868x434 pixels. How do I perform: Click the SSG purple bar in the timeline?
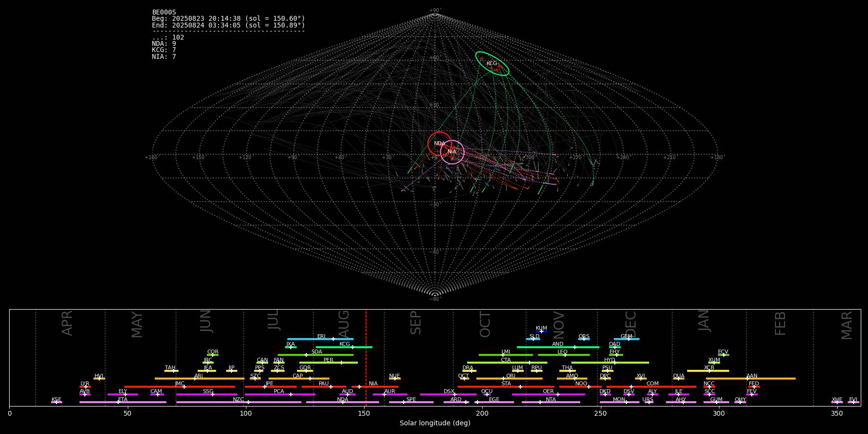206,394
